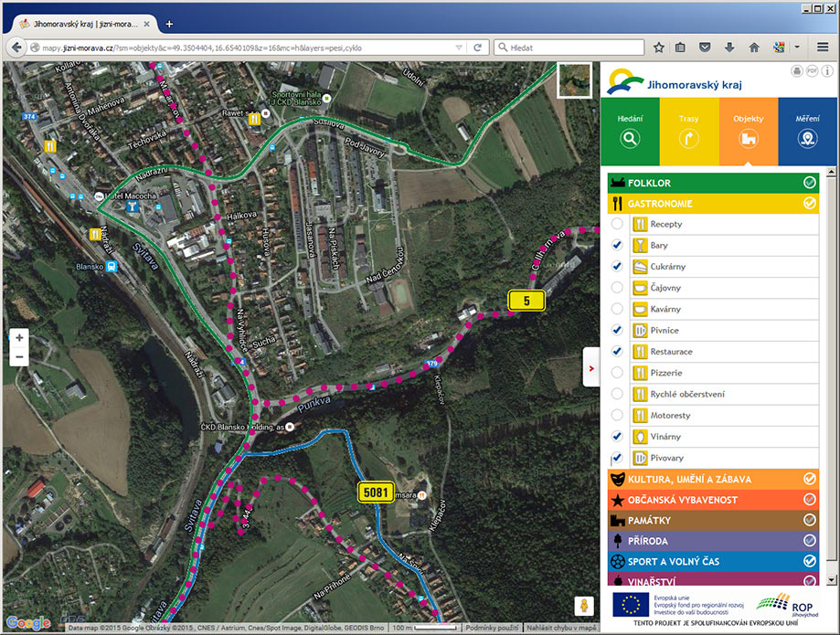Enable the Kavárny checkbox
840x635 pixels.
click(617, 309)
